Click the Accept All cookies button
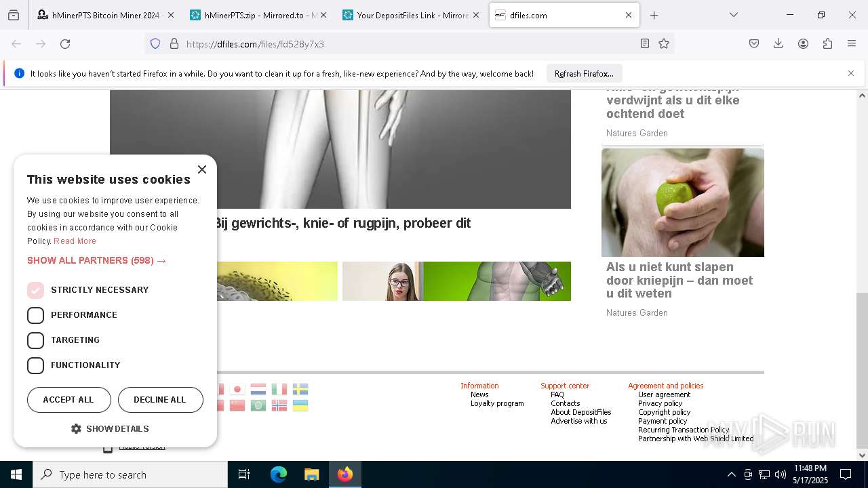This screenshot has height=488, width=868. pos(68,400)
